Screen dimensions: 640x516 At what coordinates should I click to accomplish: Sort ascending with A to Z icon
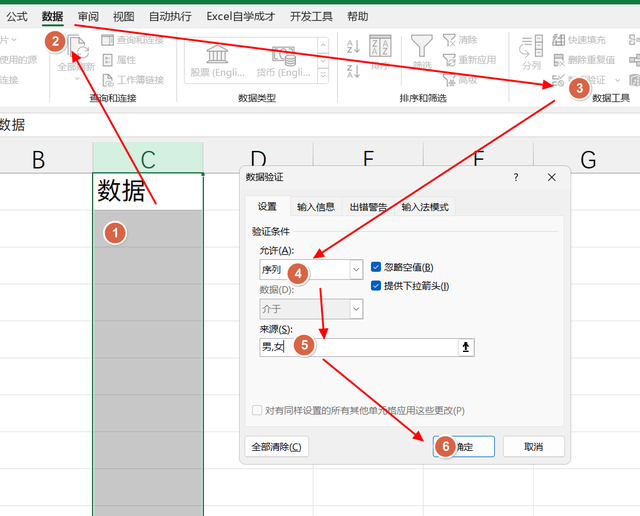pyautogui.click(x=353, y=46)
